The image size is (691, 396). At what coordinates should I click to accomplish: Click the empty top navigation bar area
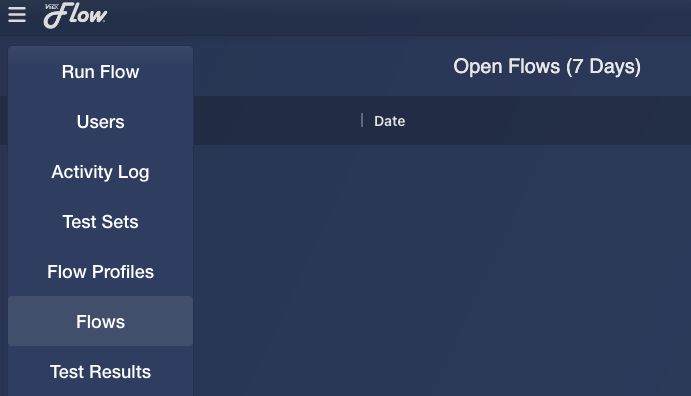pos(399,17)
